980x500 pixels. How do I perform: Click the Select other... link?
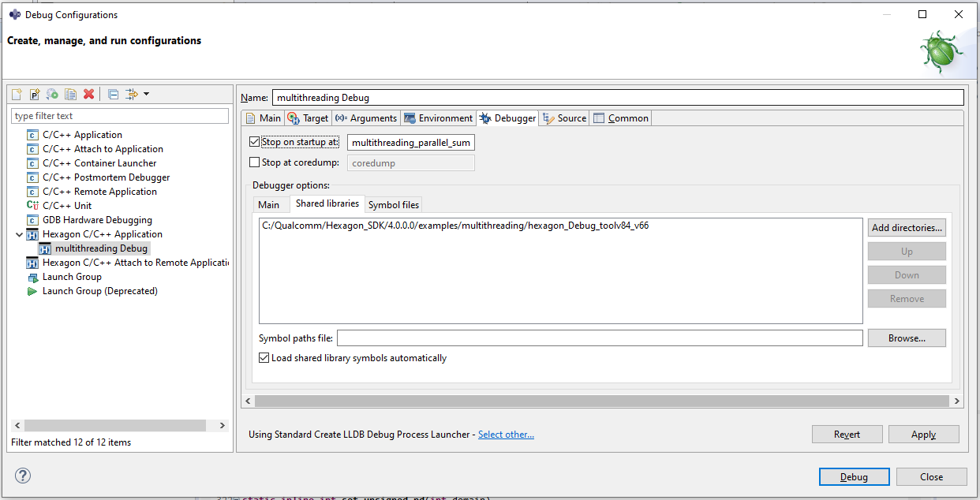click(x=506, y=435)
